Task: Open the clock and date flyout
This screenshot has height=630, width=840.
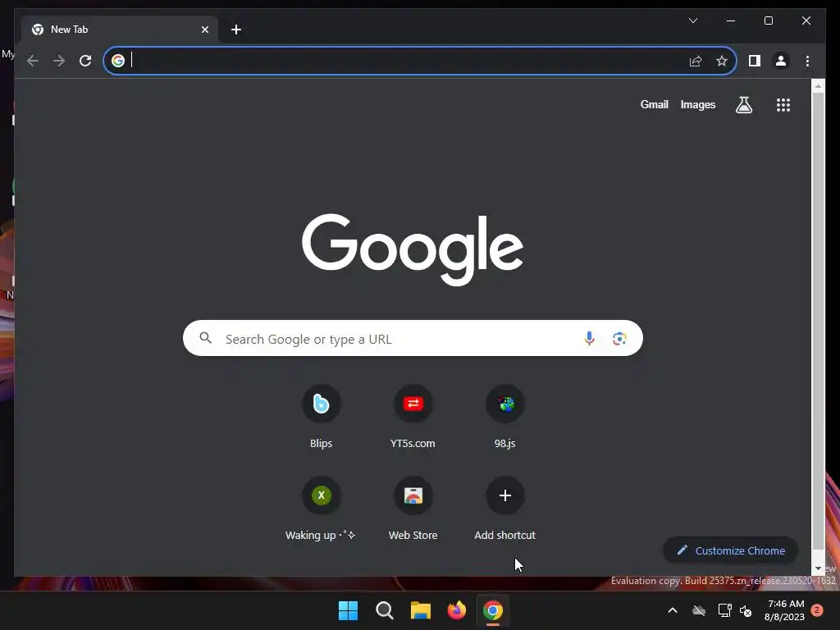Action: (x=785, y=610)
